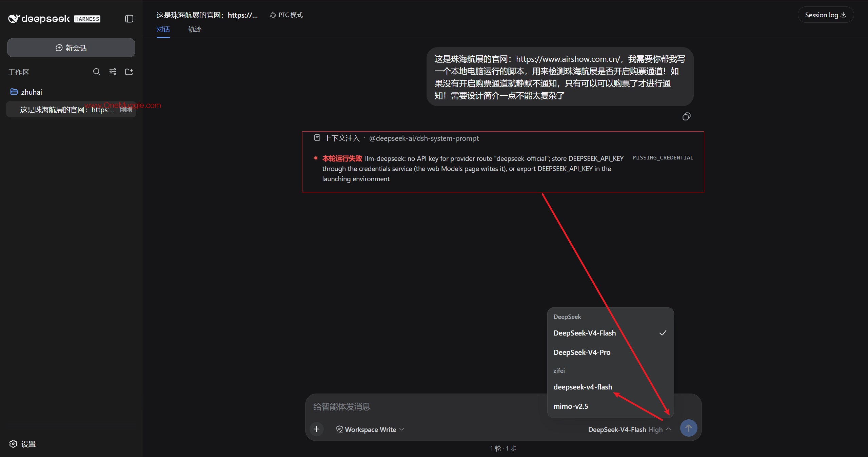Select the 这是珠海航展的官网 session entry
868x457 pixels.
tap(71, 110)
